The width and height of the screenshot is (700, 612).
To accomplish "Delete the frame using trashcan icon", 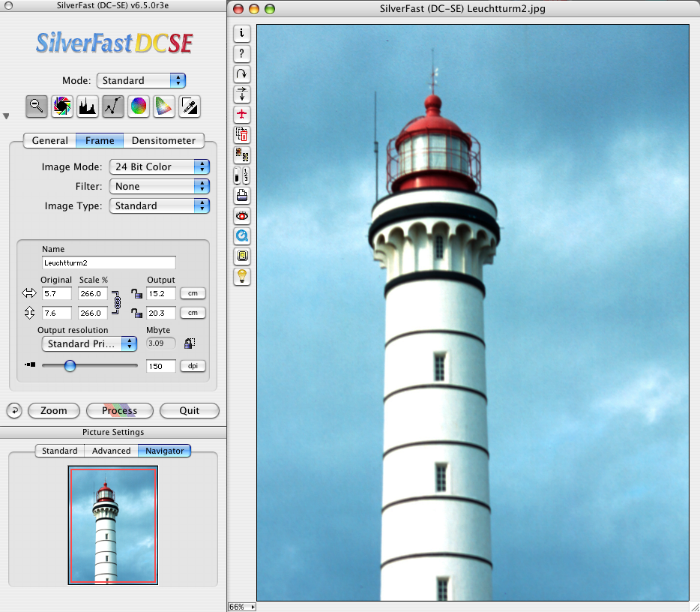I will pyautogui.click(x=241, y=134).
